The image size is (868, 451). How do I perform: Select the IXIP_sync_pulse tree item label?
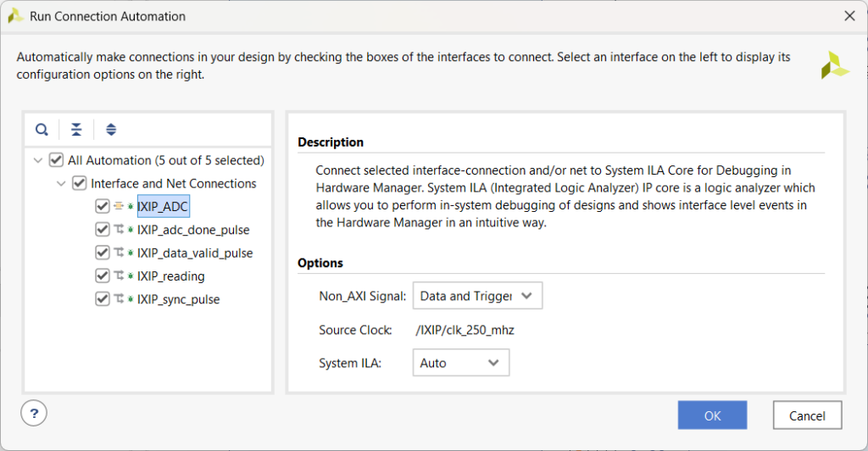178,299
